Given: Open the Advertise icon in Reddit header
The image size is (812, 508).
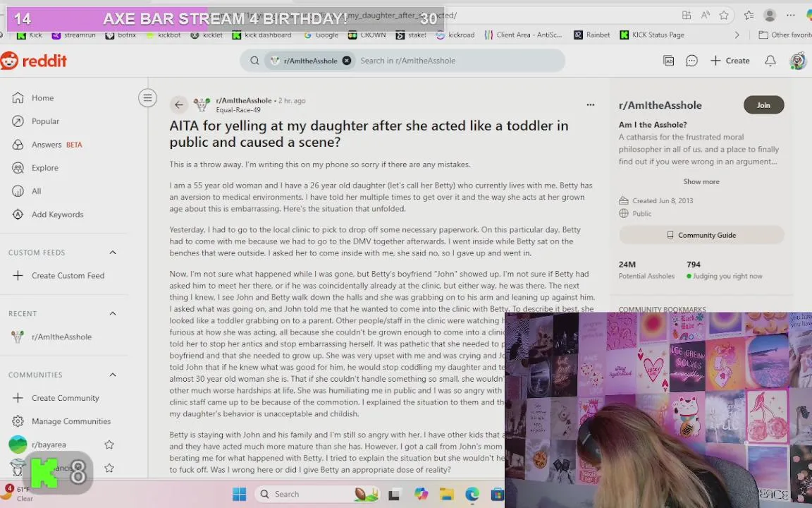Looking at the screenshot, I should point(668,61).
